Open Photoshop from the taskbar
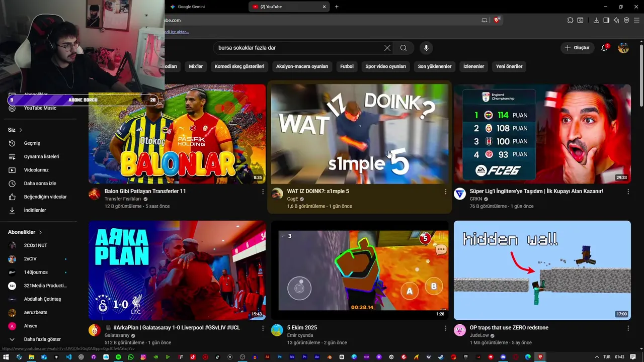 [x=280, y=357]
